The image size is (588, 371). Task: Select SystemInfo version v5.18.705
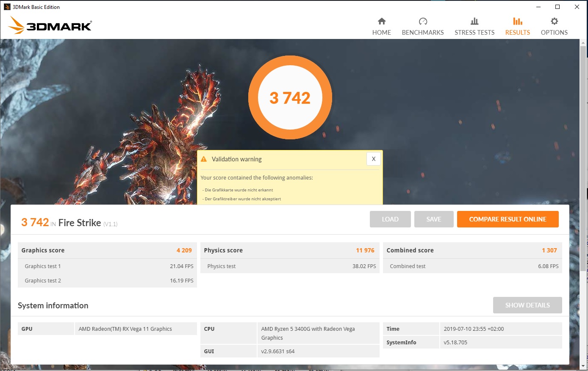[x=455, y=342]
